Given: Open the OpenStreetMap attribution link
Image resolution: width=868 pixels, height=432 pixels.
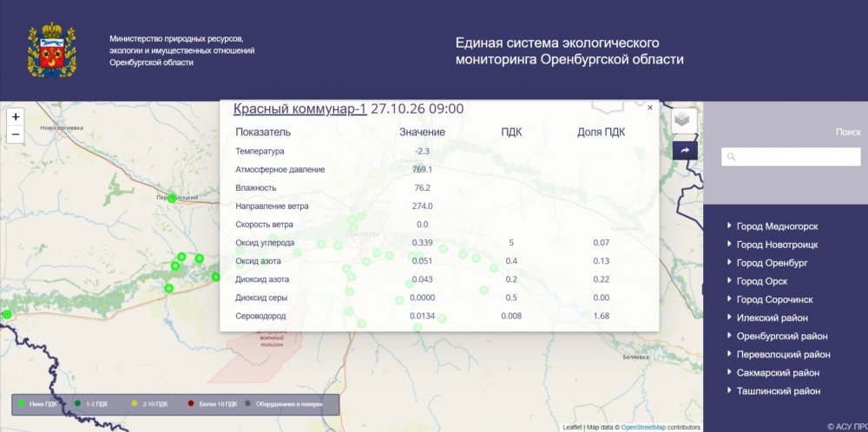Looking at the screenshot, I should tap(643, 427).
